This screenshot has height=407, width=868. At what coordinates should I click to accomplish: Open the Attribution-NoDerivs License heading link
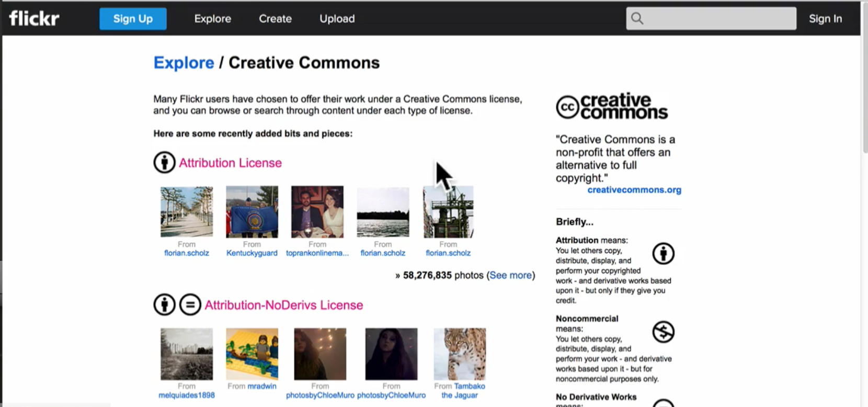(283, 305)
